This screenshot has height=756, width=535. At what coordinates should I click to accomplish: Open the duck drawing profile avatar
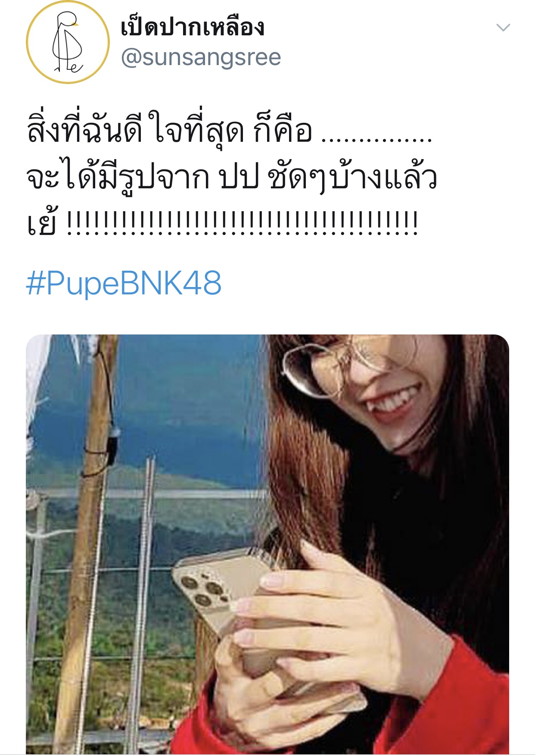point(68,42)
